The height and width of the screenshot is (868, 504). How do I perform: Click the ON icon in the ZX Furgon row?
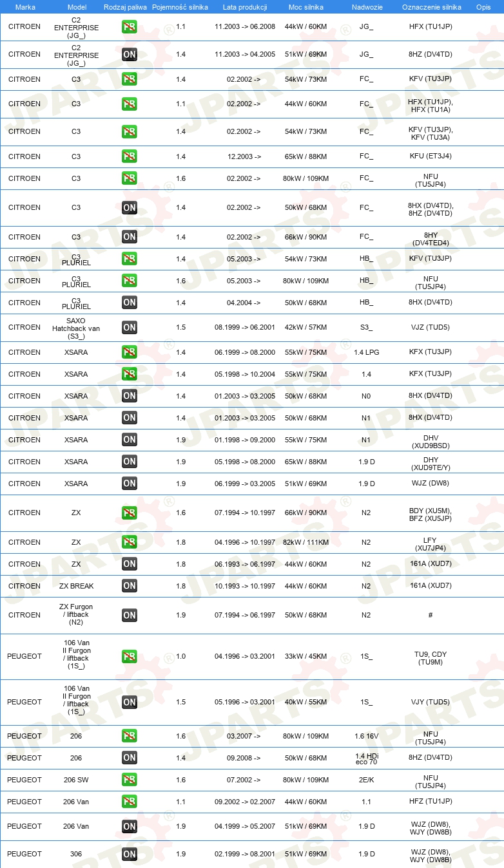(130, 616)
